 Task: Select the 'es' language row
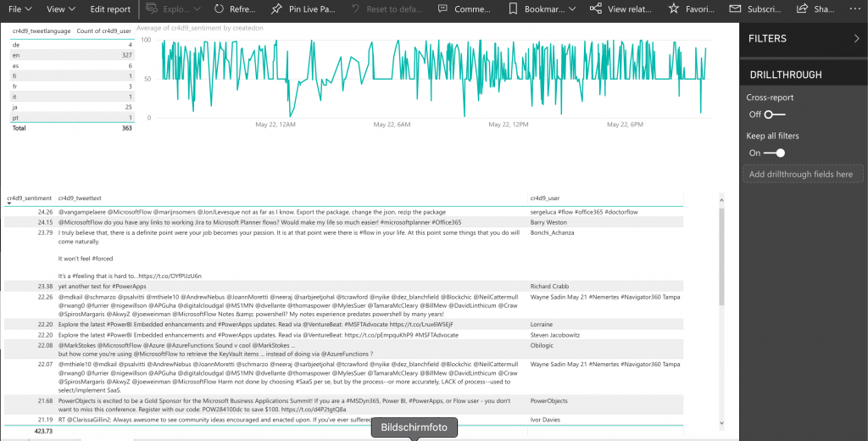point(72,65)
